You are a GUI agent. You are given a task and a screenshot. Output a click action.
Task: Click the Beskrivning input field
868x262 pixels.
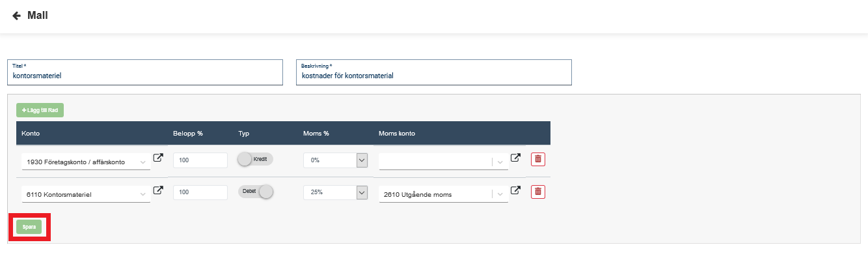pos(433,75)
